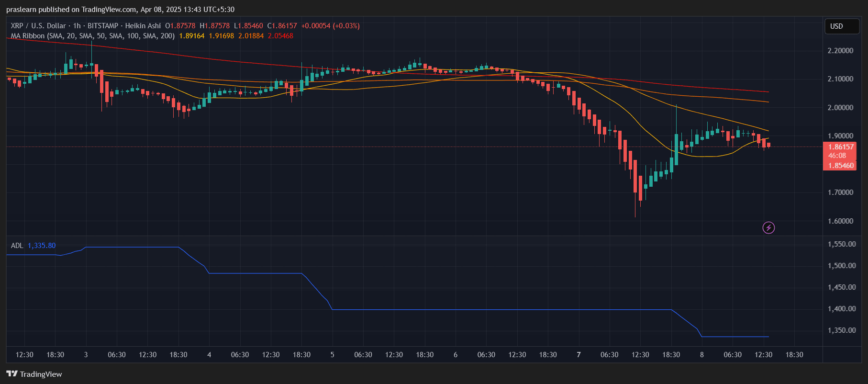Select the XRP / U.S. Dollar symbol title
Image resolution: width=868 pixels, height=384 pixels.
38,26
